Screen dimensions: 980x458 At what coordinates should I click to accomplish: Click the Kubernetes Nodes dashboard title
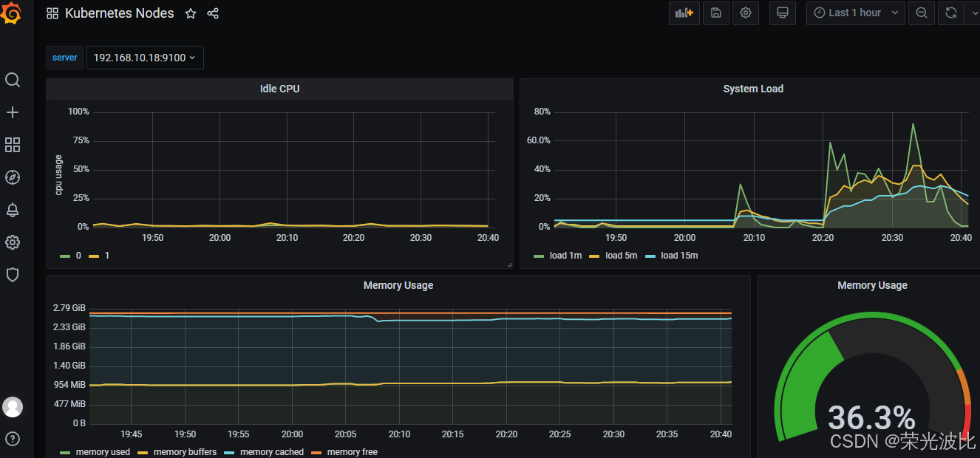[120, 13]
